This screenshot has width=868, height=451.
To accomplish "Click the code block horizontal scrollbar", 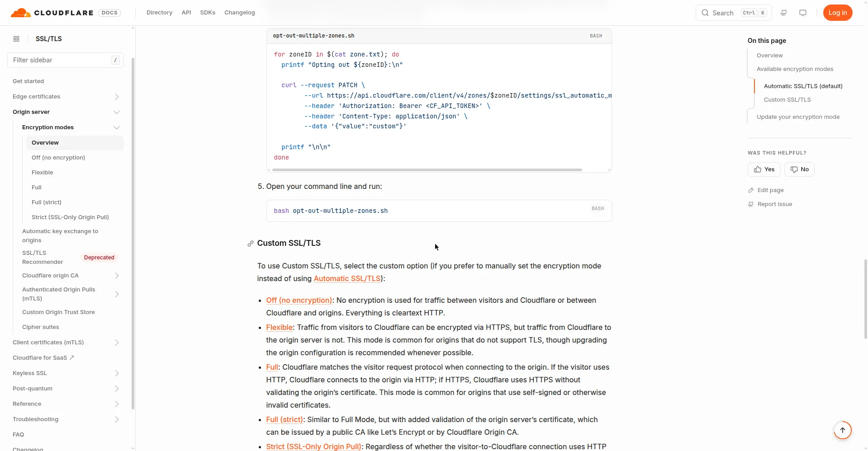I will (427, 170).
